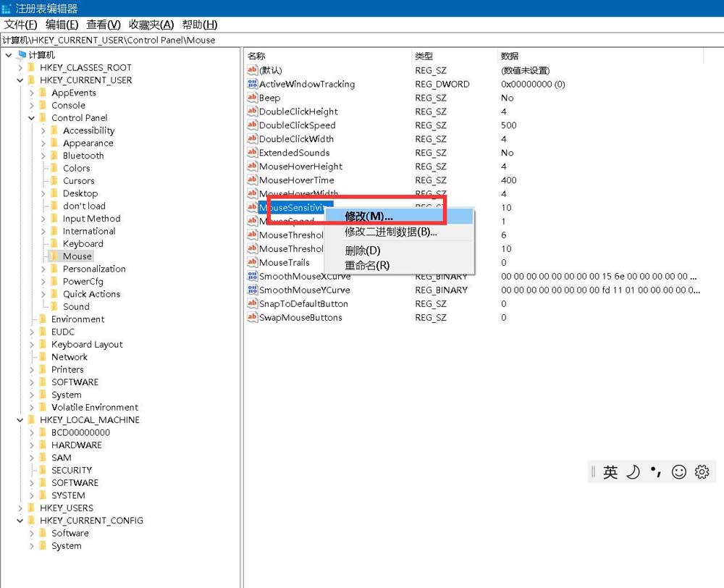The image size is (724, 588).
Task: Click the string icon beside DoubleClickSpeed
Action: (253, 125)
